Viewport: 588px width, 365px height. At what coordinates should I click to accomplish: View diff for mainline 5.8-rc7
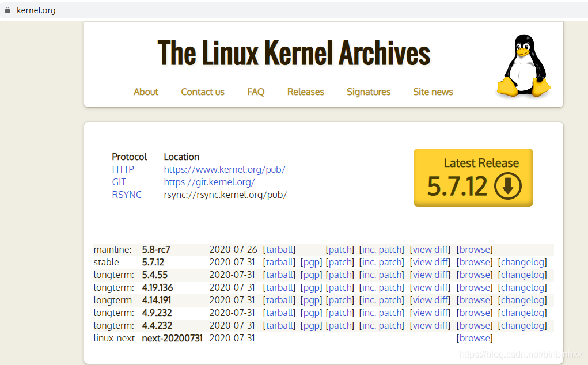430,250
